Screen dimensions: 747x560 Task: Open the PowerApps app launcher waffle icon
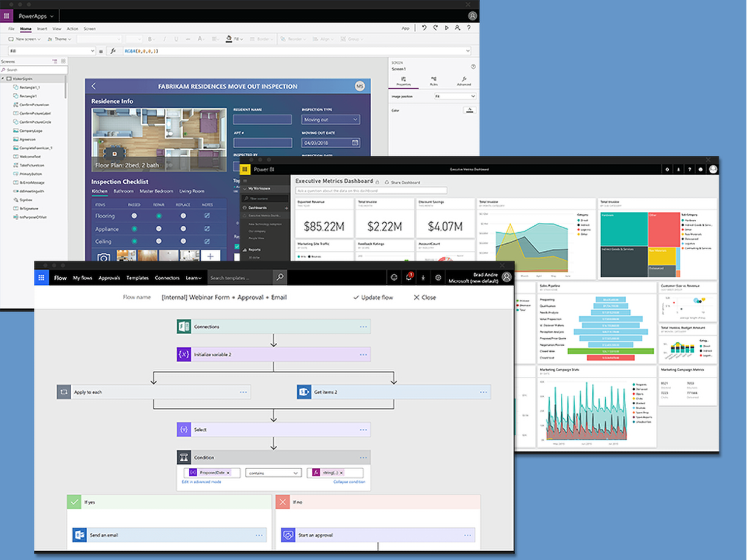pos(6,16)
